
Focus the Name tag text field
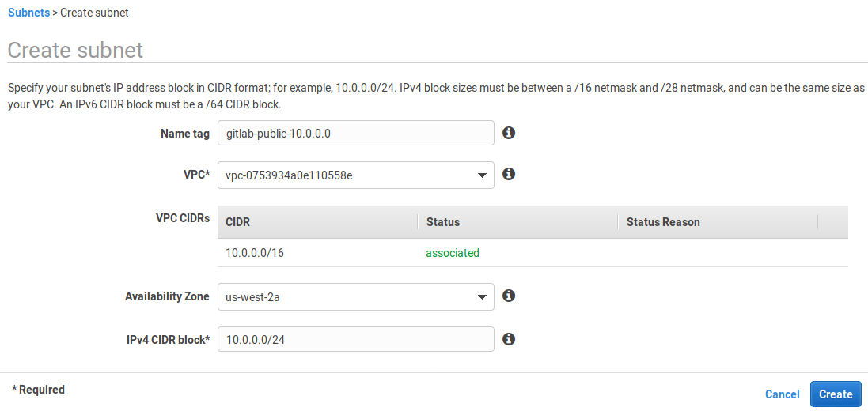pyautogui.click(x=355, y=134)
